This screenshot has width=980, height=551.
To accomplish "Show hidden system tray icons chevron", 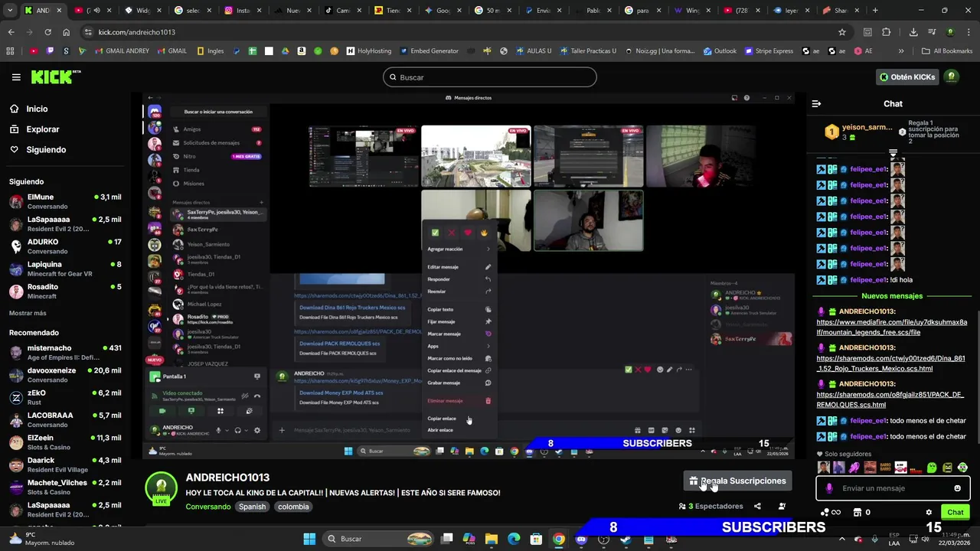I will click(841, 539).
